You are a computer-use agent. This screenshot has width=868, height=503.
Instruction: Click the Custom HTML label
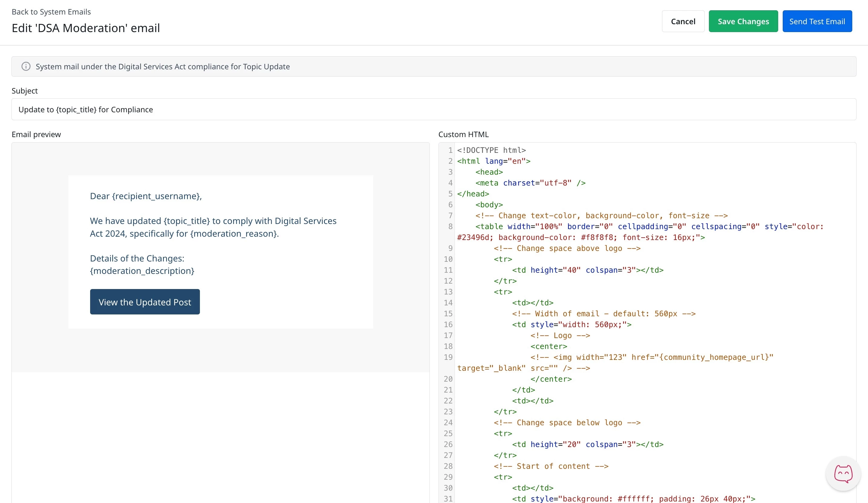tap(463, 134)
